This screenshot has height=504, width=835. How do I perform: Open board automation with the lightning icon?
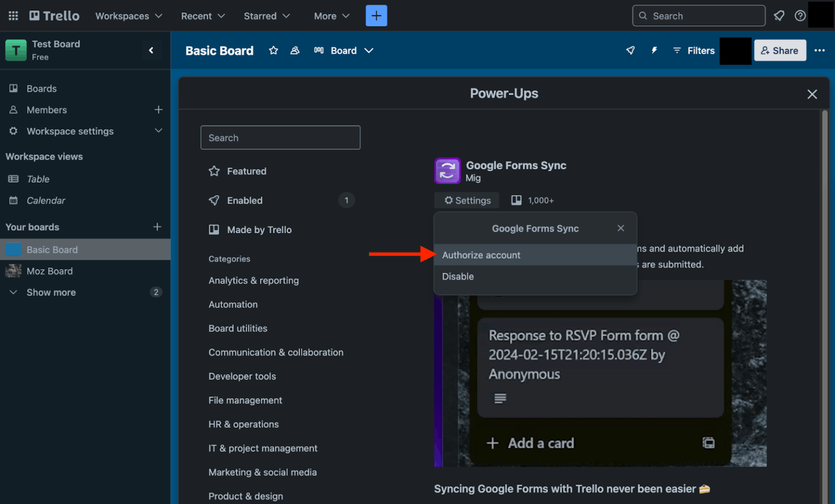(654, 50)
